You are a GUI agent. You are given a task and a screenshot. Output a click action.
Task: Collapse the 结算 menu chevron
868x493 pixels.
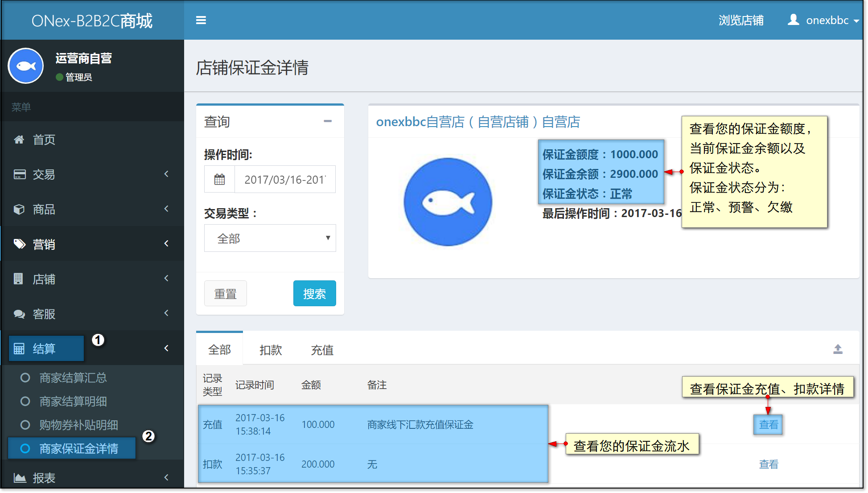coord(166,348)
